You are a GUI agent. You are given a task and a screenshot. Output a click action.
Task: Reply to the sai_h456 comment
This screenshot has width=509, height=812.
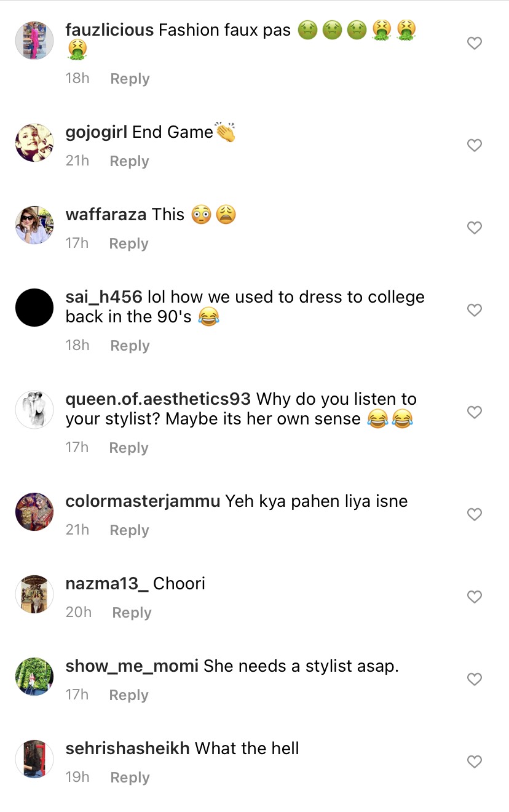pos(130,346)
